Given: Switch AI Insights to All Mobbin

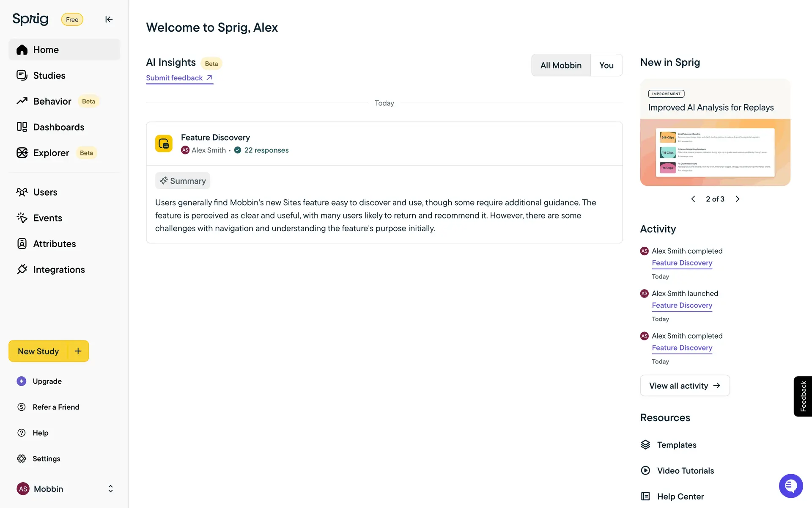Looking at the screenshot, I should pyautogui.click(x=561, y=65).
